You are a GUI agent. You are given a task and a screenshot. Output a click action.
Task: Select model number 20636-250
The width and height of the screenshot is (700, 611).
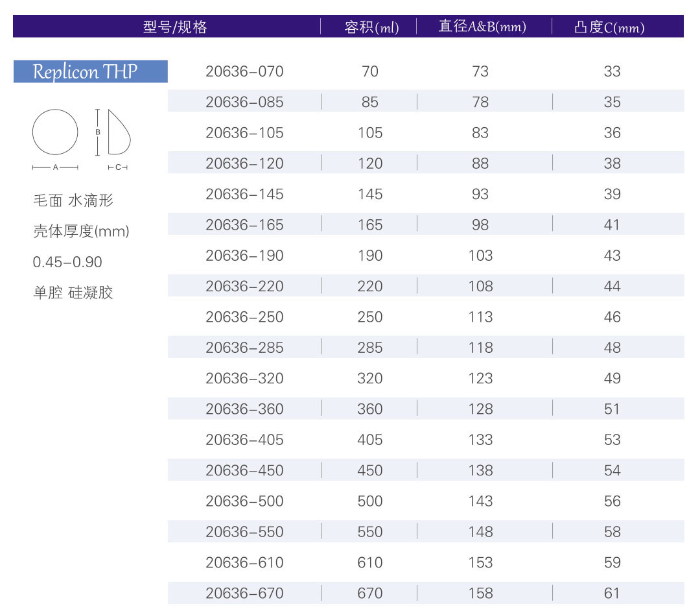[244, 317]
